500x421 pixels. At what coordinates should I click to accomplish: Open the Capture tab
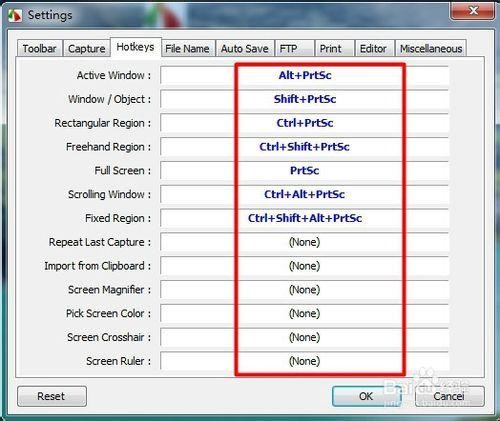[87, 49]
